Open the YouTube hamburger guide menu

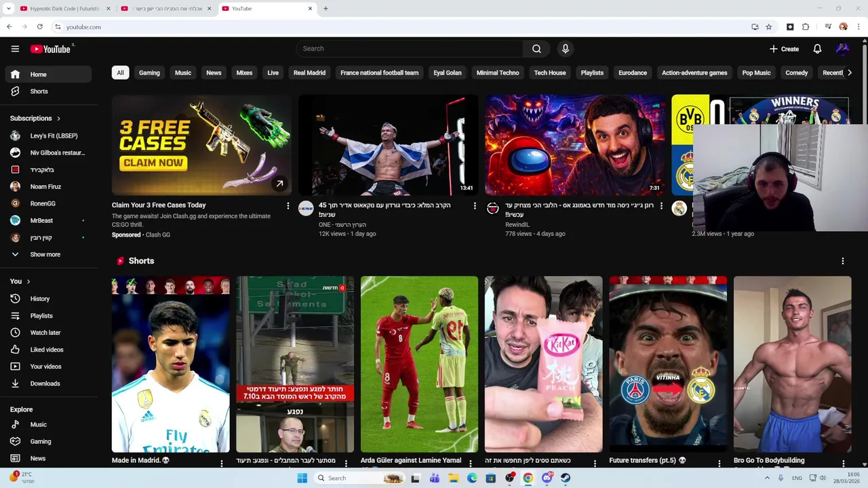click(x=15, y=49)
